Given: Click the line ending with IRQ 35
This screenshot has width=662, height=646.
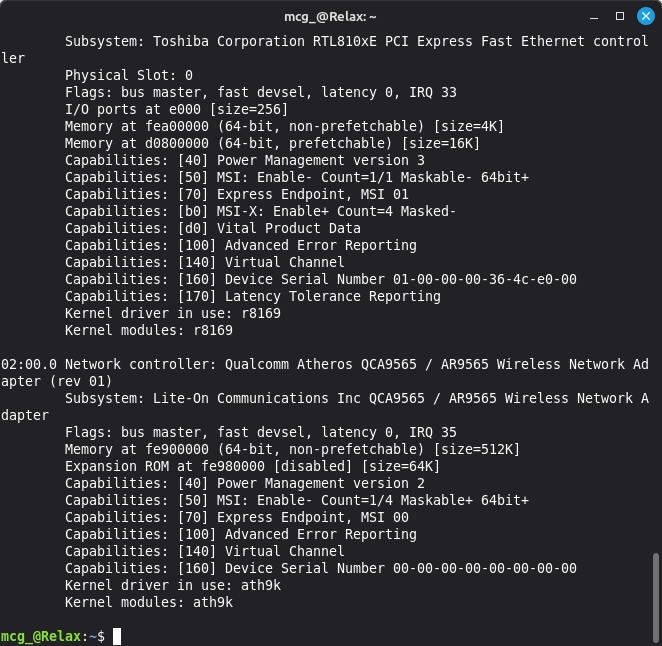Looking at the screenshot, I should tap(260, 432).
